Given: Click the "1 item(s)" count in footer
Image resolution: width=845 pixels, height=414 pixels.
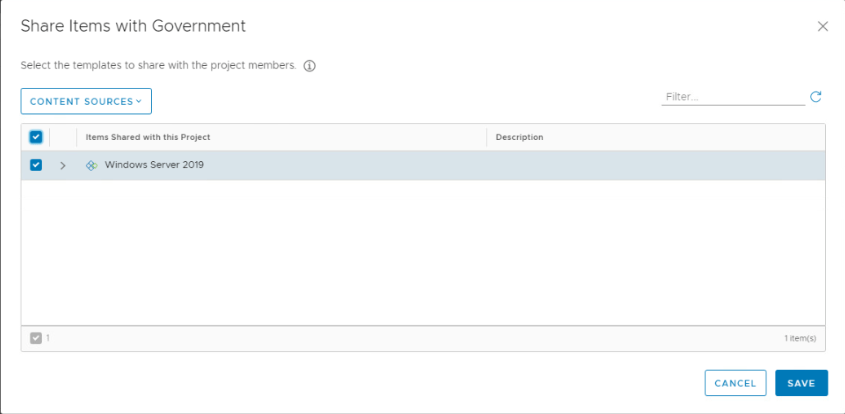Looking at the screenshot, I should tap(799, 338).
